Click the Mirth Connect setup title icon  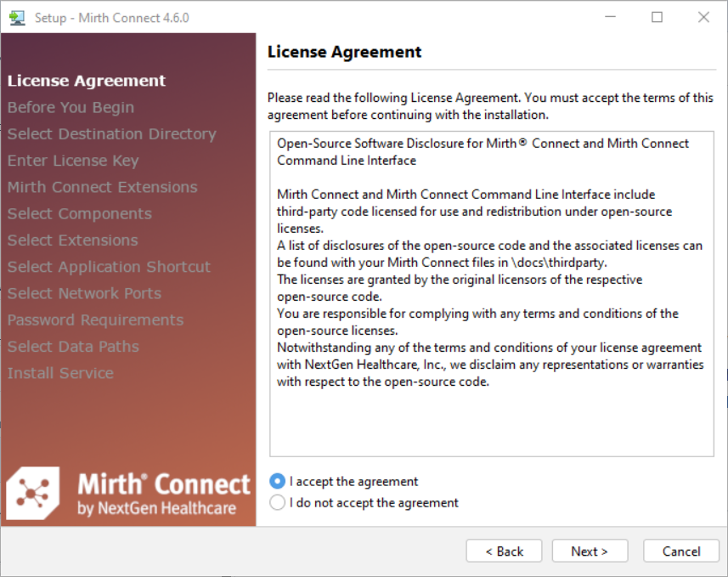point(17,18)
